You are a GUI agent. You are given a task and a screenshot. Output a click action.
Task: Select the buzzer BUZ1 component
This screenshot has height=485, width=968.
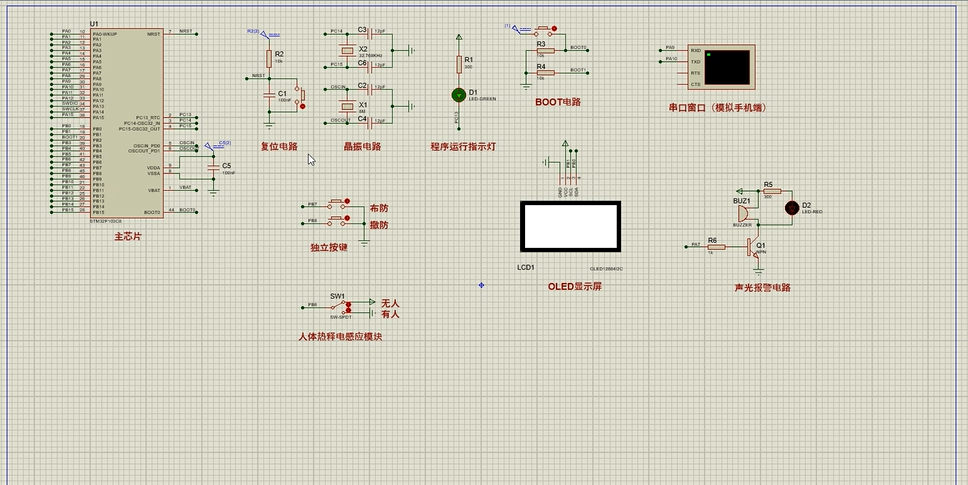(741, 211)
